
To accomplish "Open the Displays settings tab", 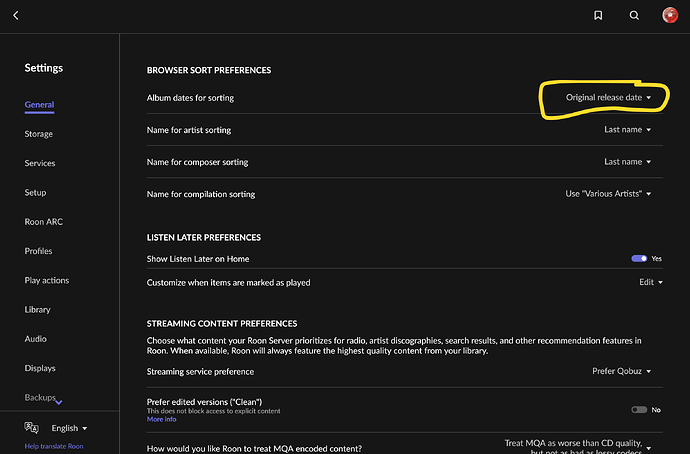I will 40,368.
